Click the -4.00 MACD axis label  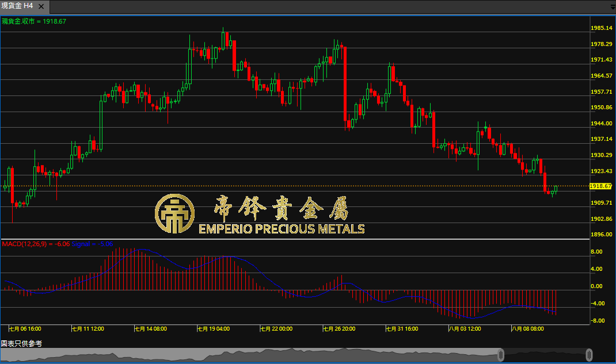pyautogui.click(x=598, y=303)
